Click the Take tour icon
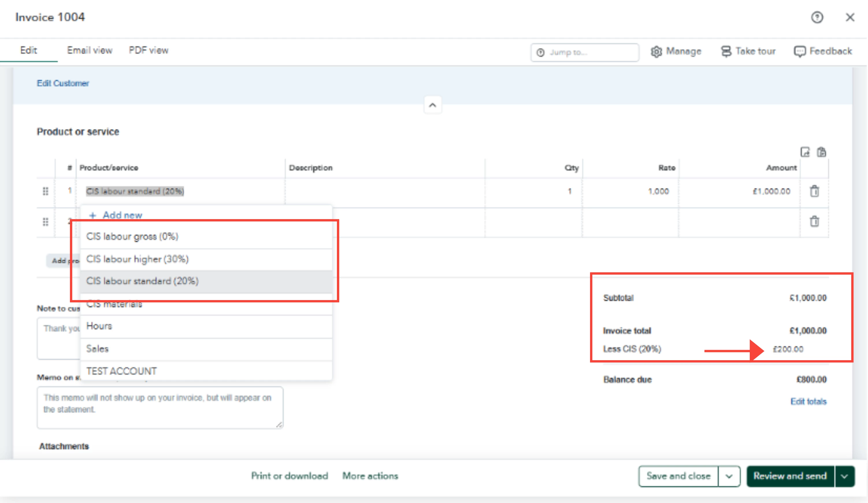This screenshot has height=503, width=868. (x=726, y=52)
